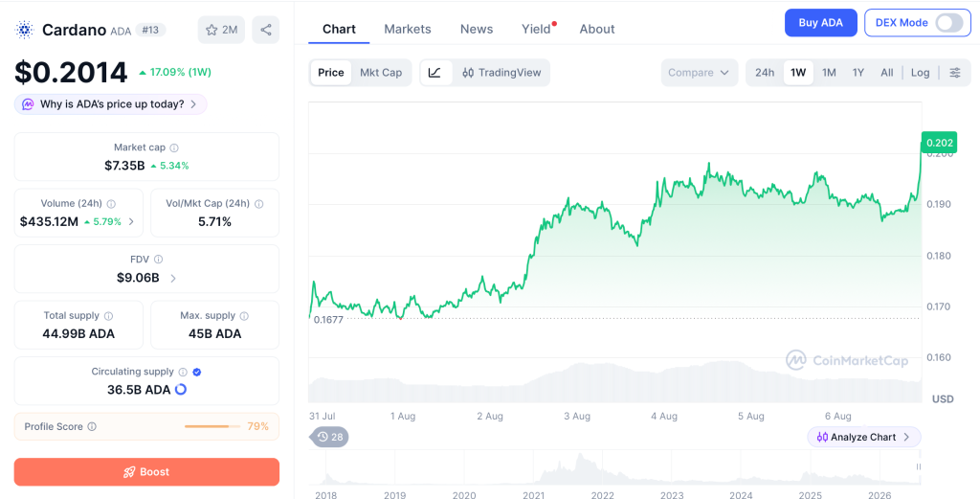Screen dimensions: 980x499
Task: Add Cardano to watchlist via star button
Action: pos(221,30)
